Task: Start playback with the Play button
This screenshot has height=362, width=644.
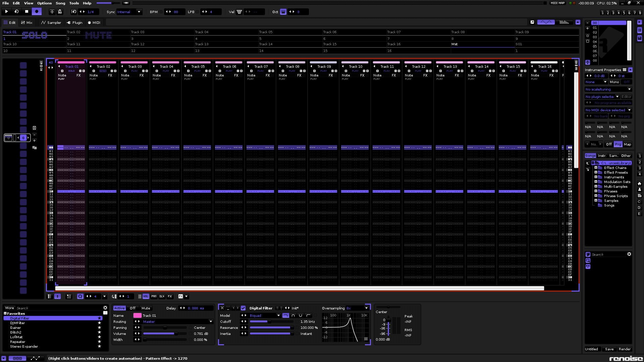Action: [6, 11]
